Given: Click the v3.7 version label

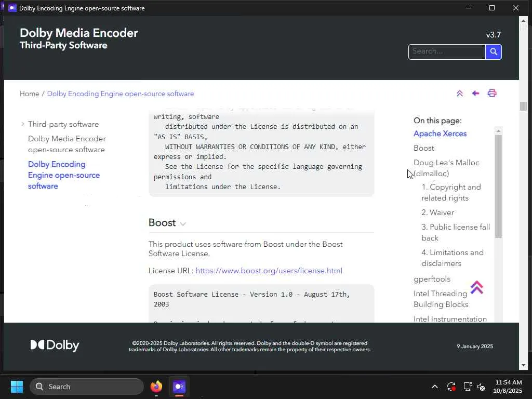Looking at the screenshot, I should [494, 35].
